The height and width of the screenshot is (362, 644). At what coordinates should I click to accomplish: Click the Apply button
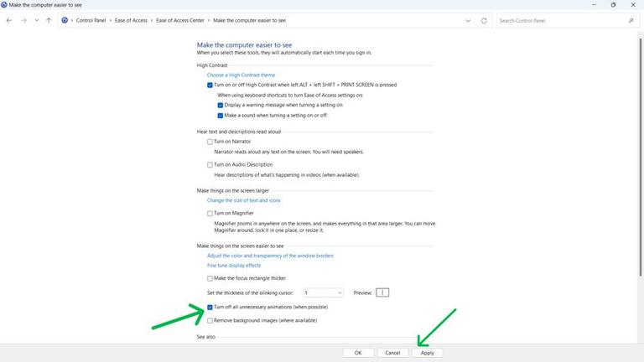(427, 353)
